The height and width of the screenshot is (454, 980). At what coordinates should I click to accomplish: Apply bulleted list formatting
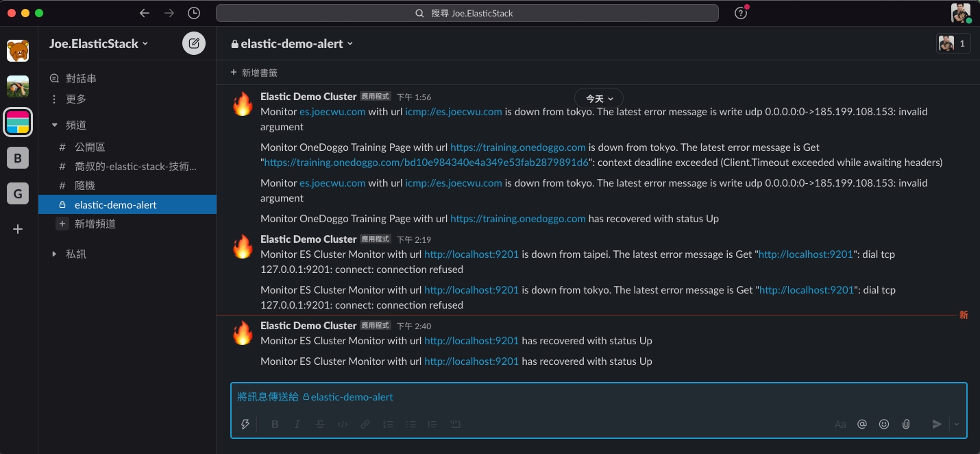411,424
